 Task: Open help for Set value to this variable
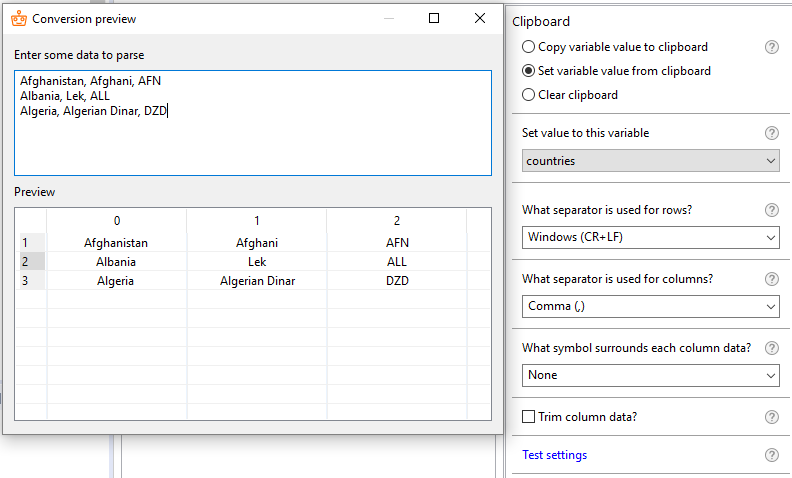(x=771, y=133)
